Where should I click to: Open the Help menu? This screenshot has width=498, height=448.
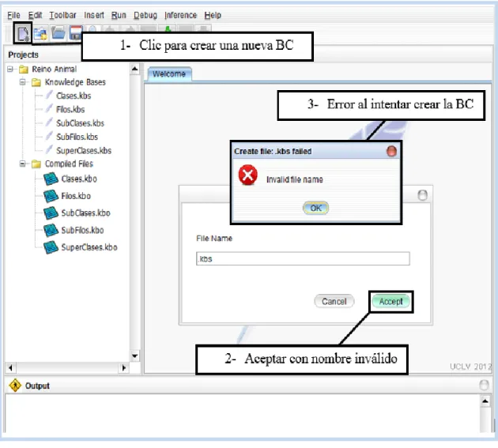click(213, 15)
